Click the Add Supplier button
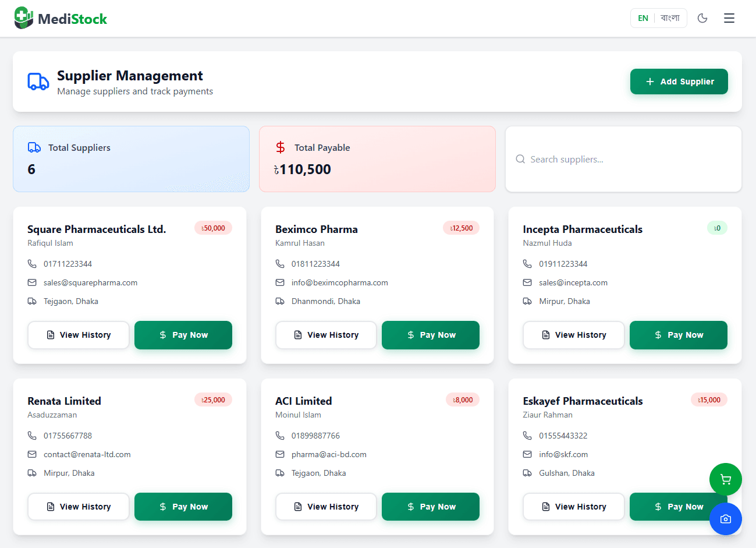756x548 pixels. coord(679,82)
